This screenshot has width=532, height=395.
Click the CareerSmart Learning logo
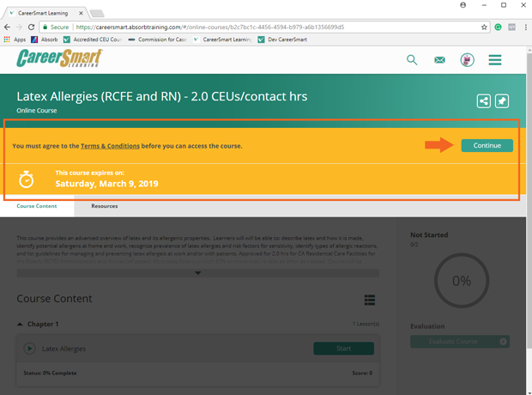pyautogui.click(x=59, y=58)
